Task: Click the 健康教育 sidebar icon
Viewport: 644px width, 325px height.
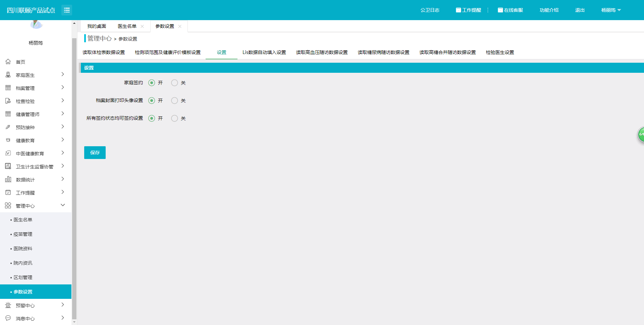Action: click(x=8, y=140)
